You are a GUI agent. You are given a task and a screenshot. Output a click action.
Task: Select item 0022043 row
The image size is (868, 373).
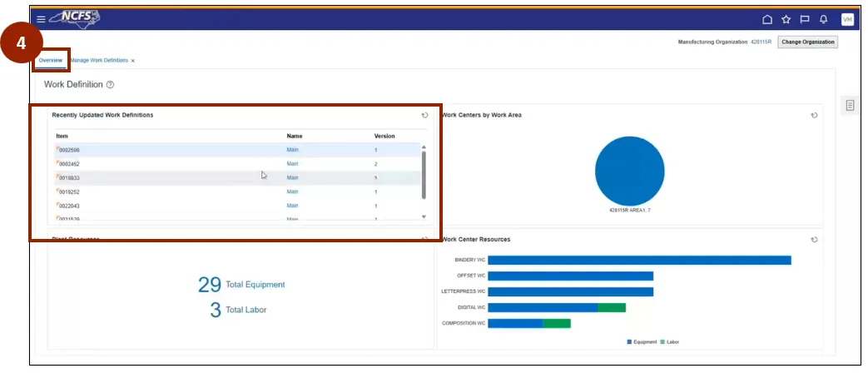point(237,206)
